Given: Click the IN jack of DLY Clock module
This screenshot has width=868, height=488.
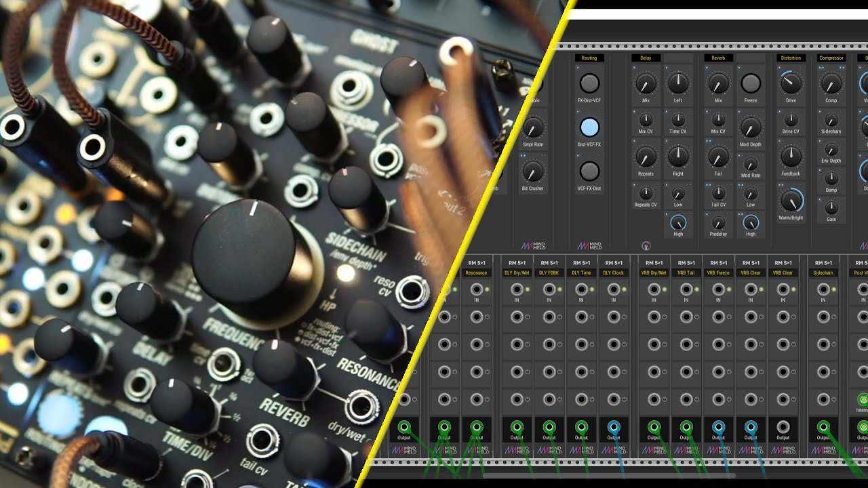Looking at the screenshot, I should click(x=614, y=289).
